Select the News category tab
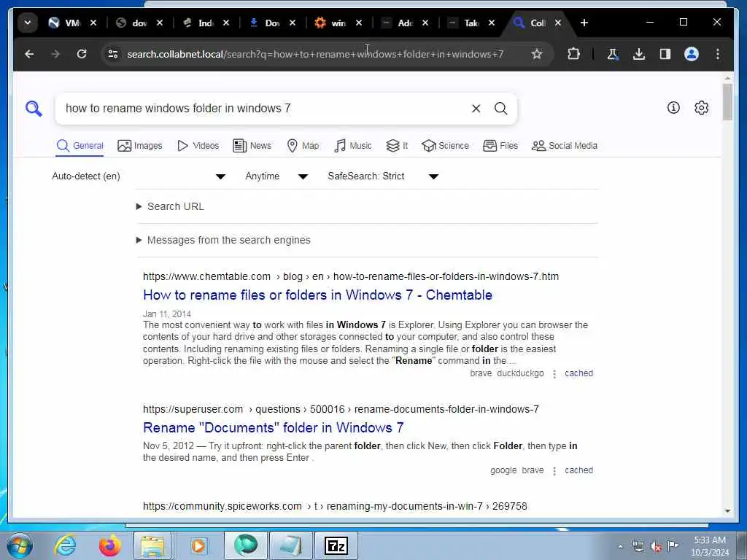The height and width of the screenshot is (560, 747). click(x=252, y=146)
